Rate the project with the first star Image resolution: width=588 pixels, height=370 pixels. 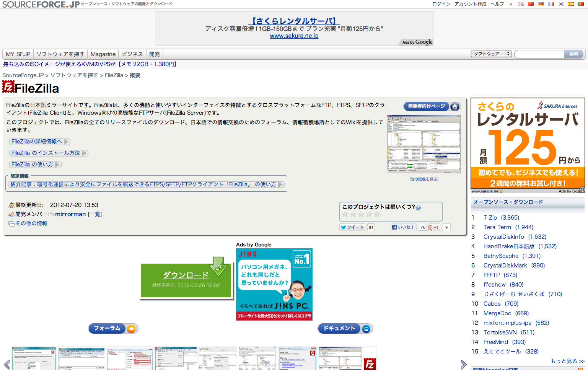[x=345, y=214]
